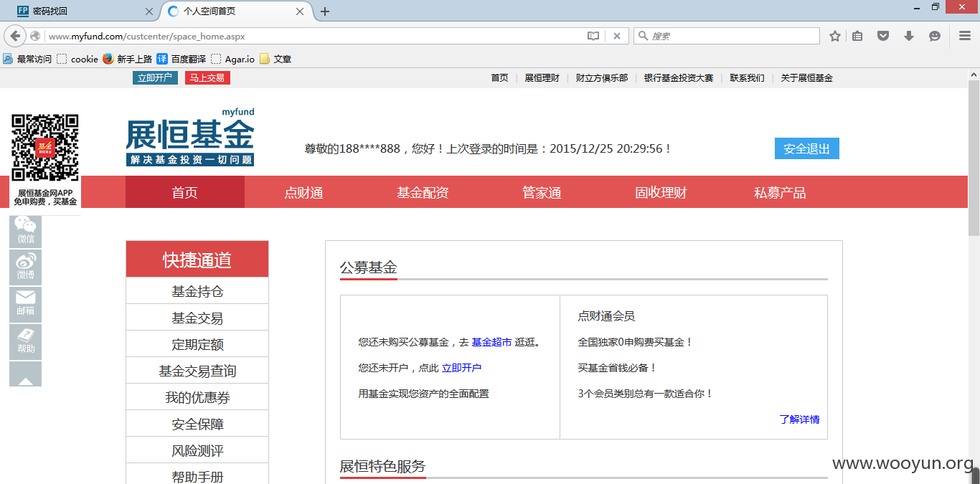
Task: Click the browser back arrow button
Action: 15,36
